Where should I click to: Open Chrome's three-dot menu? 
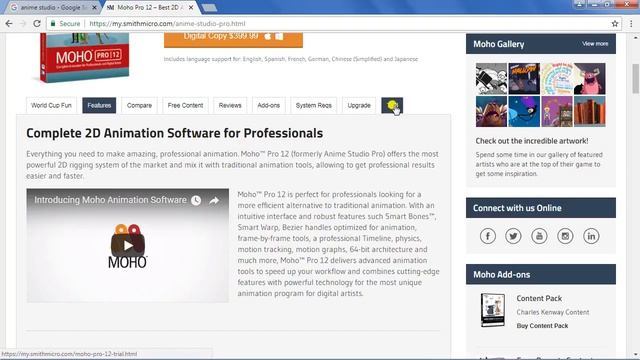coord(631,24)
